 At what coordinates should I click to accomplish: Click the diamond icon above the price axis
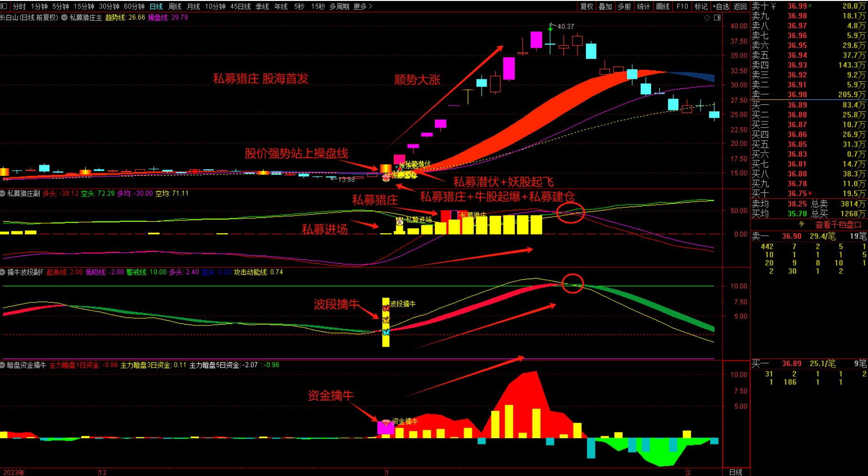click(x=707, y=18)
